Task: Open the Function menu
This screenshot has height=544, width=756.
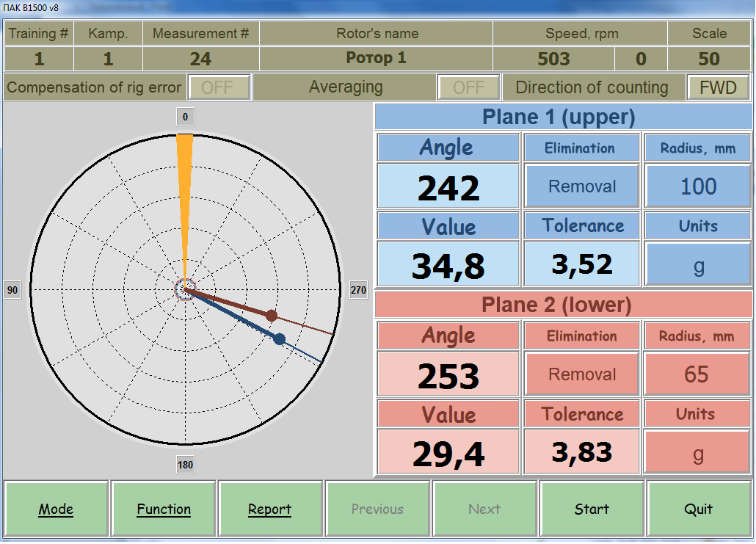Action: [x=164, y=509]
